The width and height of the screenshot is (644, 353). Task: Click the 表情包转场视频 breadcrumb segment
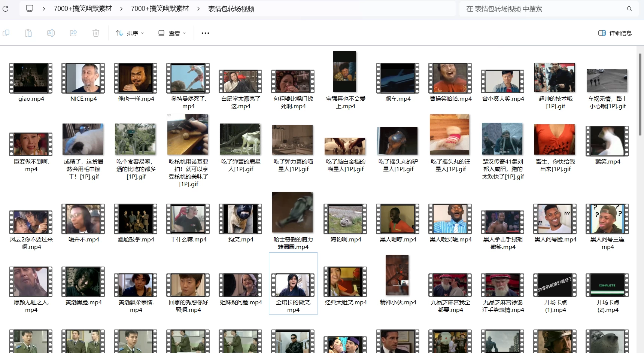pos(231,9)
